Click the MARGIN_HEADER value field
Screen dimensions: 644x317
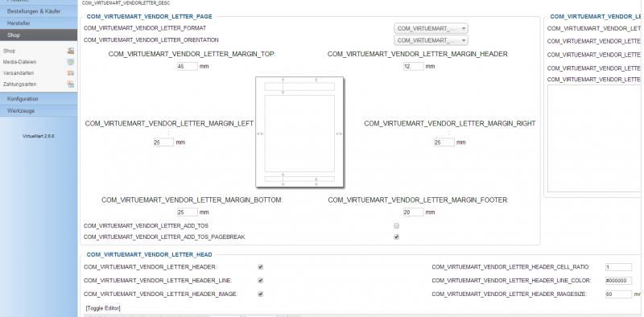coord(413,66)
